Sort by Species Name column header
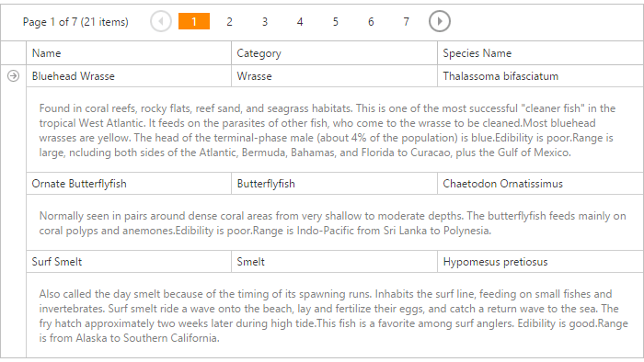Screen dimensions: 644x362 click(541, 53)
